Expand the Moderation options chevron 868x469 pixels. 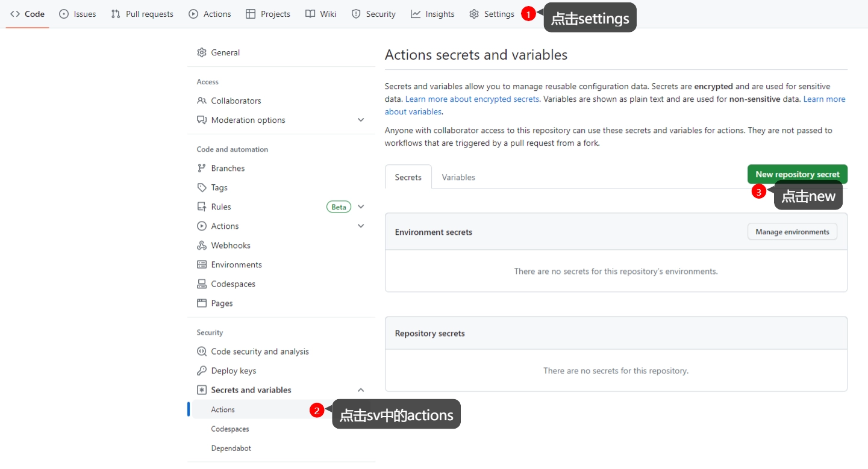[361, 120]
